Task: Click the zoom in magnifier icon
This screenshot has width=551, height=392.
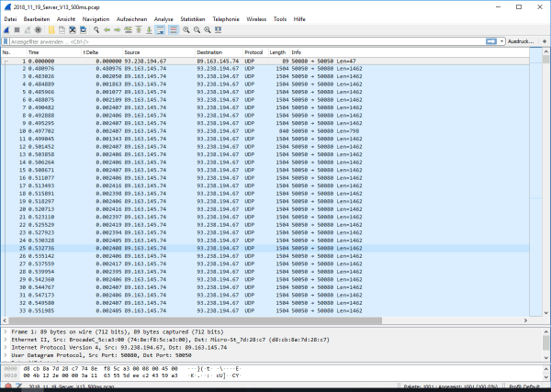Action: (x=186, y=29)
